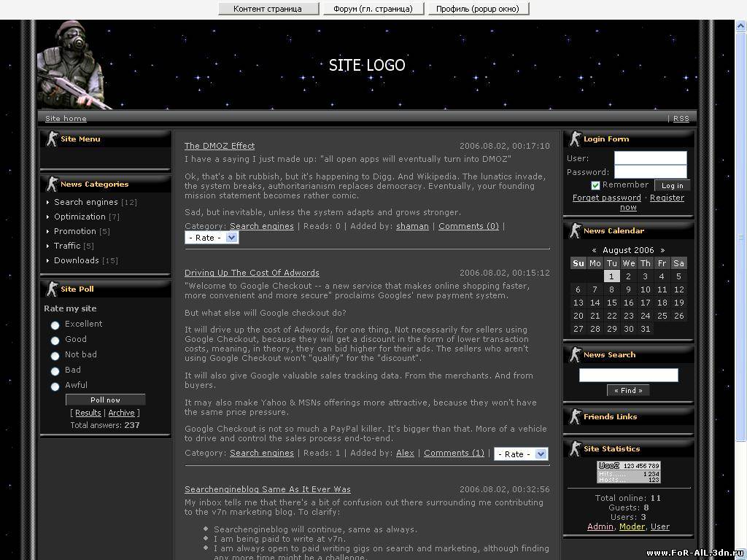Pick the Awful poll option

click(x=55, y=386)
